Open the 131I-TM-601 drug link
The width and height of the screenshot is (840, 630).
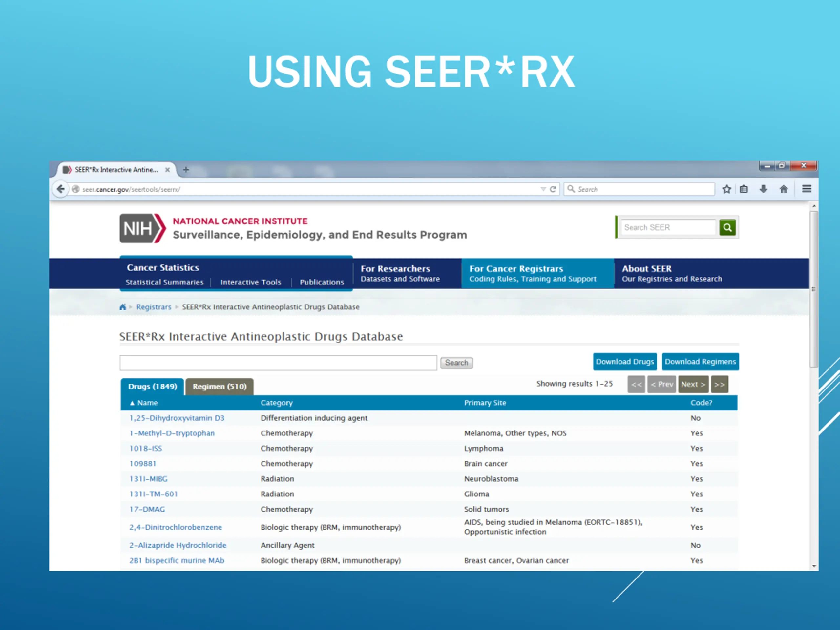(x=154, y=494)
